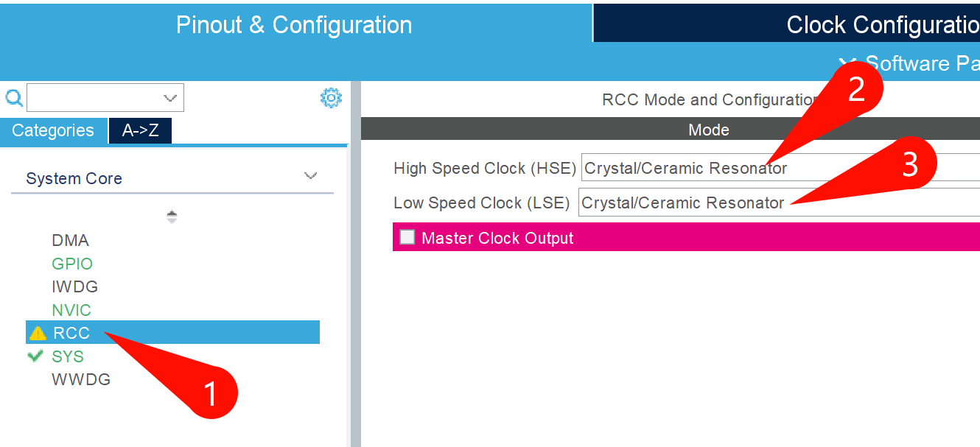
Task: Click the green checkmark beside SYS
Action: pyautogui.click(x=35, y=356)
